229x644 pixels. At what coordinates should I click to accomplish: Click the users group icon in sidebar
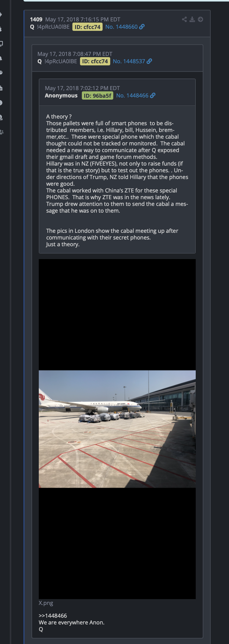pos(2,132)
